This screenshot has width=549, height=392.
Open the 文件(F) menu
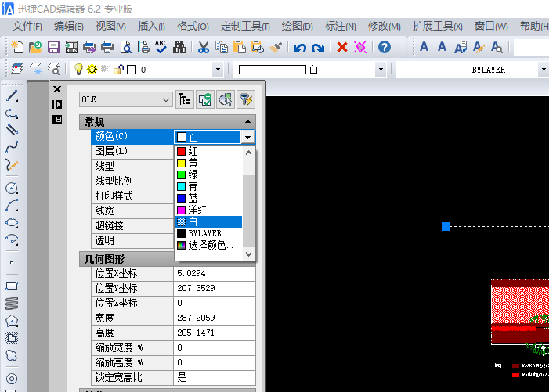27,27
